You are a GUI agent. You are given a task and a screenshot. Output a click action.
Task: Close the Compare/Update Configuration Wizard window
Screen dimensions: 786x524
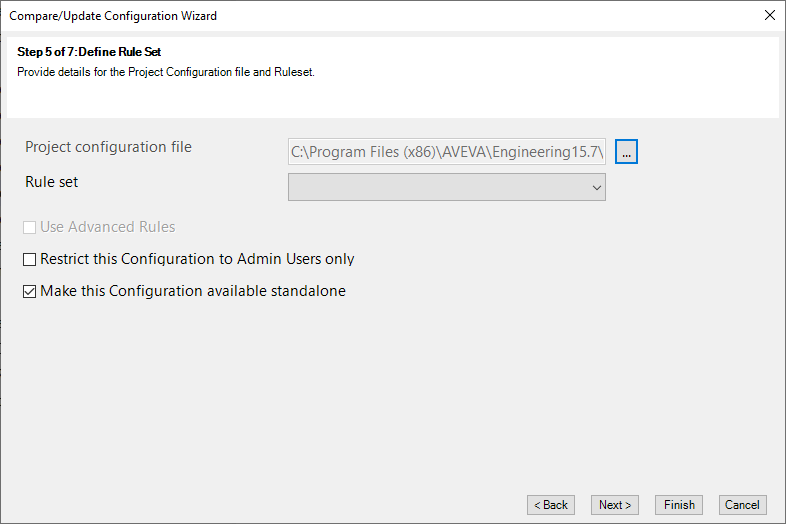769,16
